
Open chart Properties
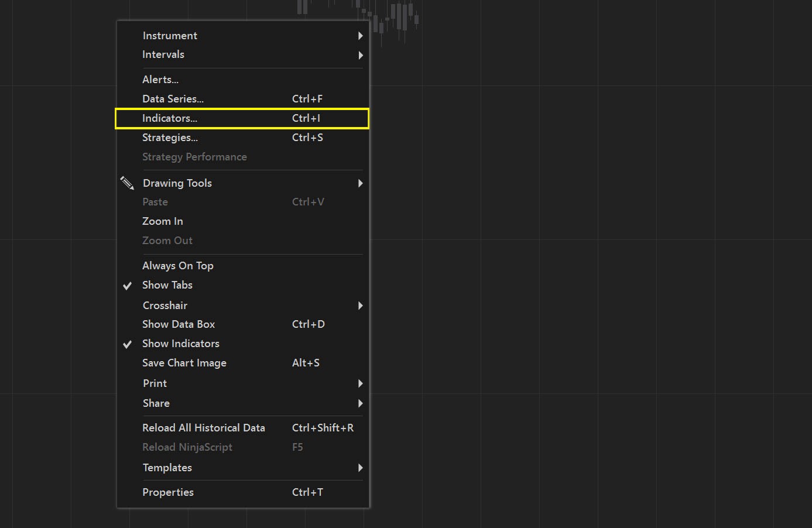(168, 492)
